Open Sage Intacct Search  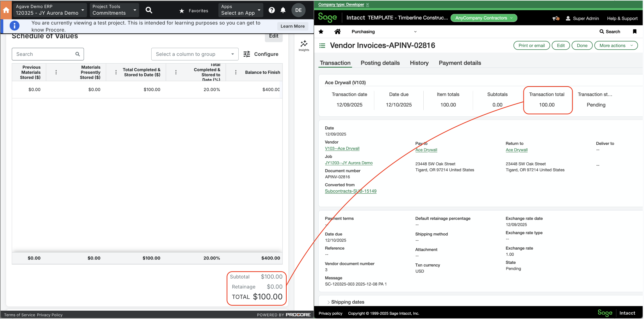610,31
